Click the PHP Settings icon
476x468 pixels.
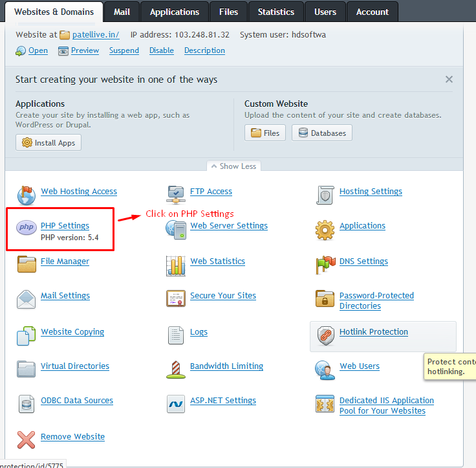tap(27, 228)
